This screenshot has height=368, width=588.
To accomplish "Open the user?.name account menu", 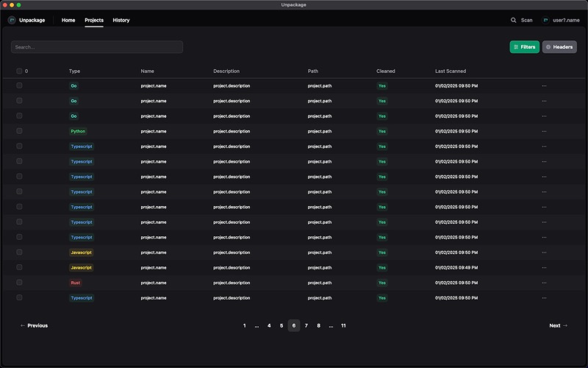I will pyautogui.click(x=566, y=21).
